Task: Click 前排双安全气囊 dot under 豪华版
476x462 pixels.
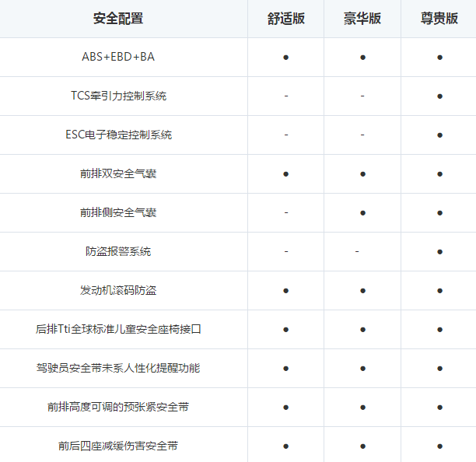Action: (x=362, y=174)
